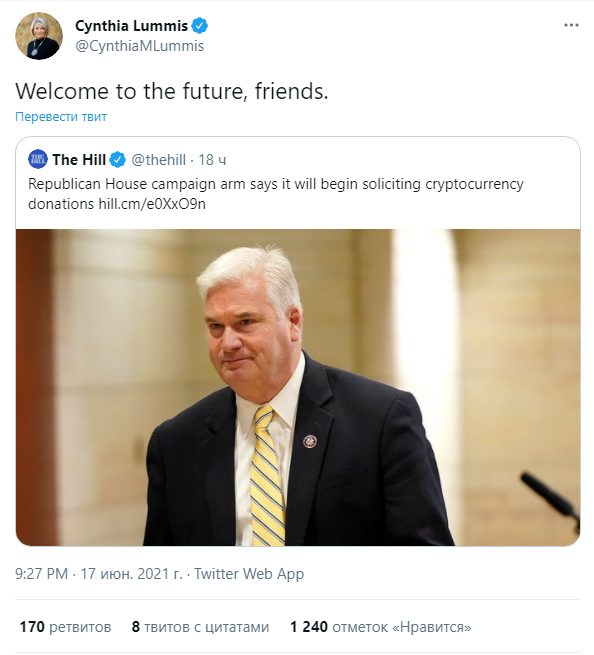View 8 твитов с цитатами
The width and height of the screenshot is (594, 655).
point(200,627)
